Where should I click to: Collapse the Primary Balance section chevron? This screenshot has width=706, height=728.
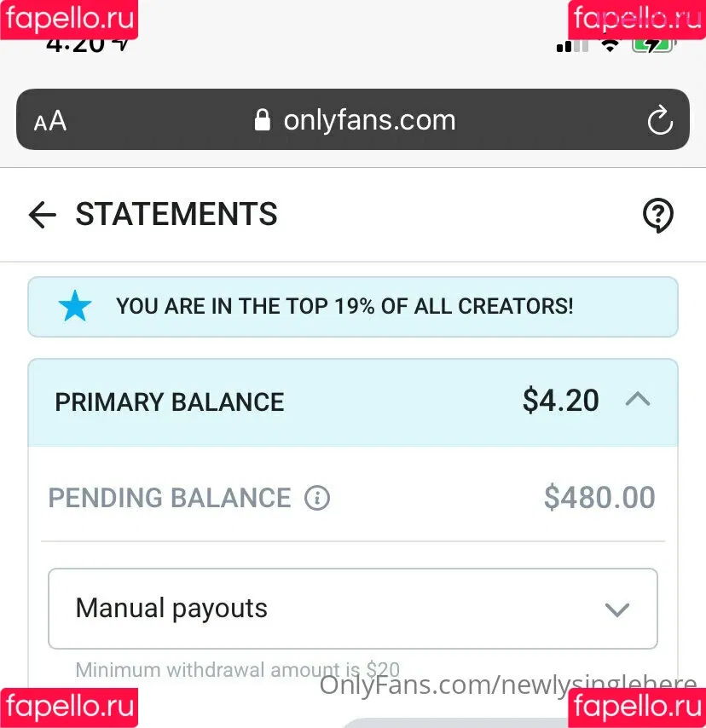(638, 399)
